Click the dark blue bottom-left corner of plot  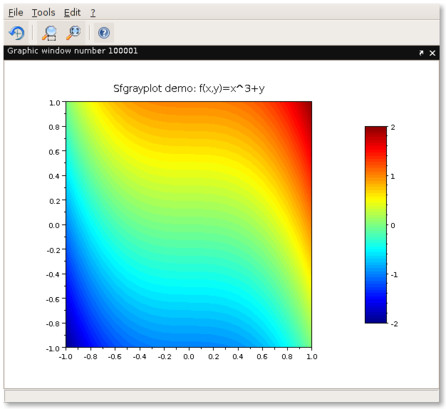click(x=72, y=341)
